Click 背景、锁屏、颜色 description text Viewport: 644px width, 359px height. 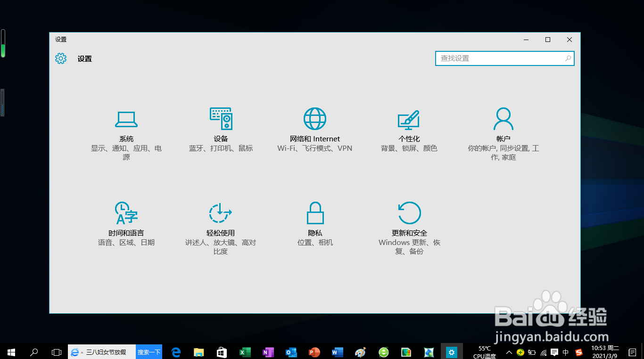tap(409, 148)
